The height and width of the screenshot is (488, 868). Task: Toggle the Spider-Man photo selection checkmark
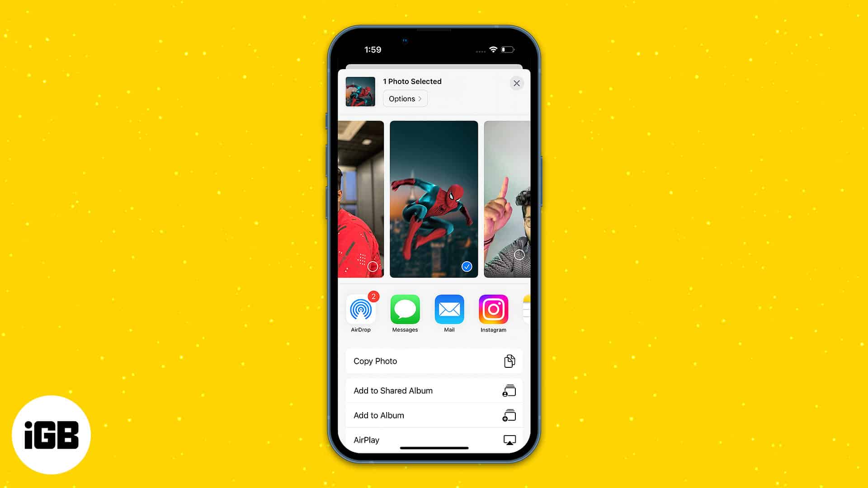click(467, 266)
